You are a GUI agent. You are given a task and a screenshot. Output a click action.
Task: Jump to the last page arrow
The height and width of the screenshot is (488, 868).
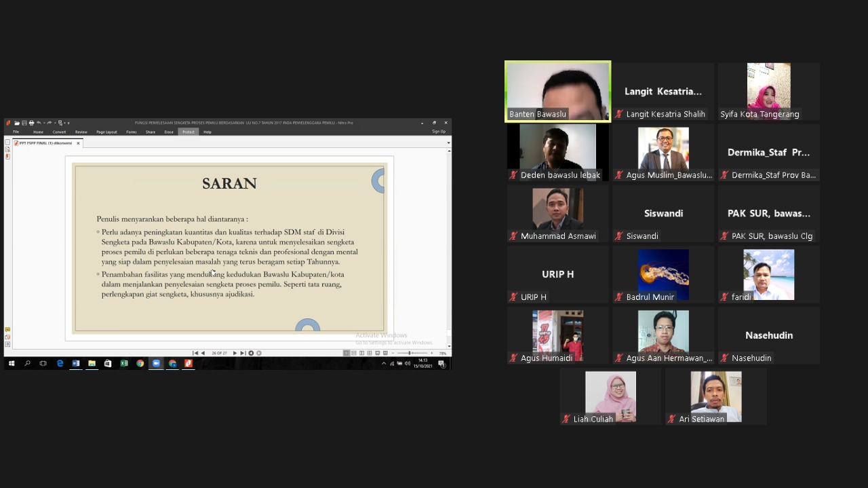(x=243, y=353)
